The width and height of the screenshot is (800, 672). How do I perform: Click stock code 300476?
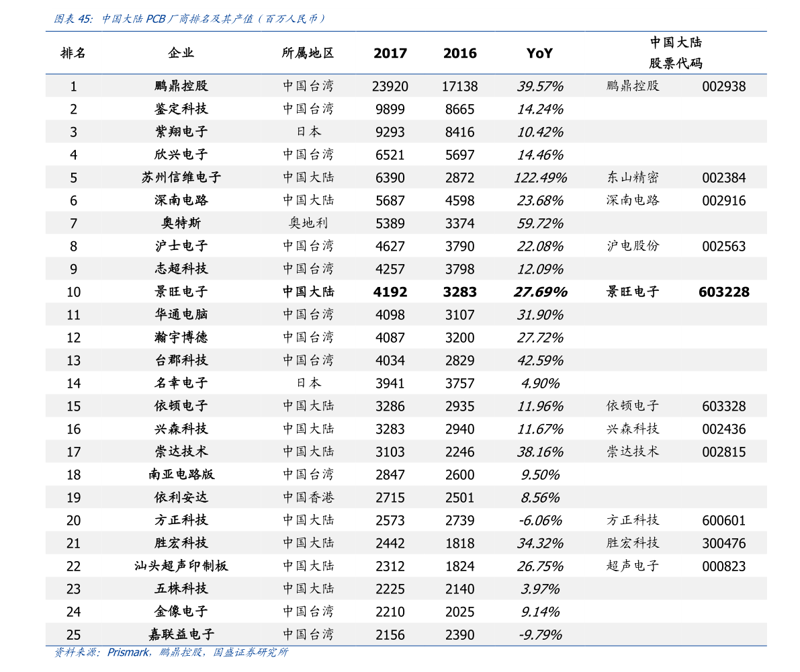coord(723,544)
